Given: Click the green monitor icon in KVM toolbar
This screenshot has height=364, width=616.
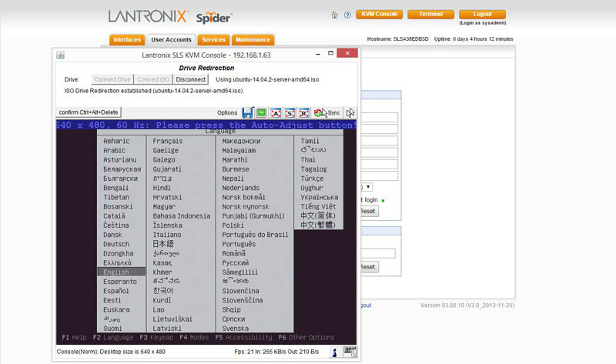Looking at the screenshot, I should pyautogui.click(x=262, y=112).
